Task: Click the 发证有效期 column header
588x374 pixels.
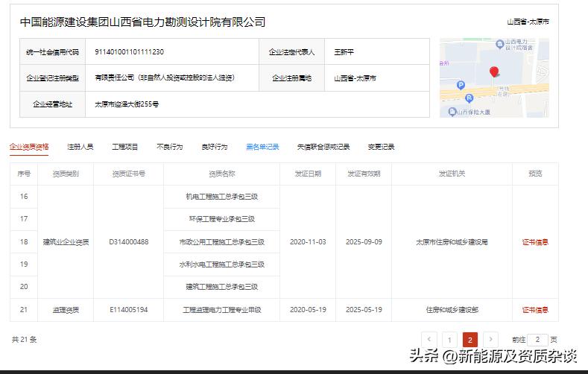Action: pyautogui.click(x=364, y=174)
